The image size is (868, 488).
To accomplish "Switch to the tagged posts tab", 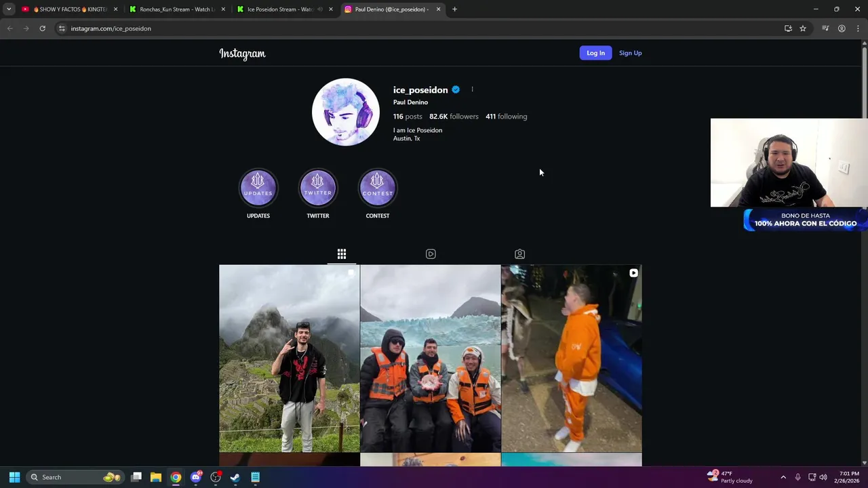I will click(519, 254).
